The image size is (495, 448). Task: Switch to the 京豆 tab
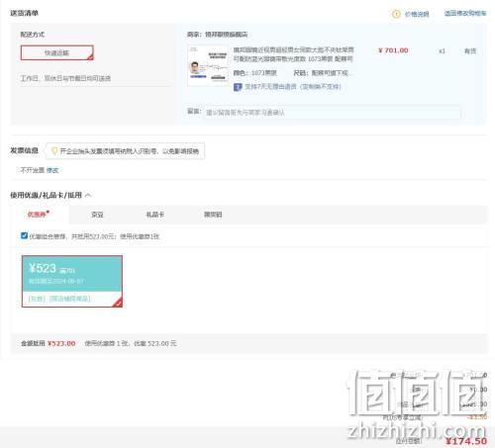97,215
